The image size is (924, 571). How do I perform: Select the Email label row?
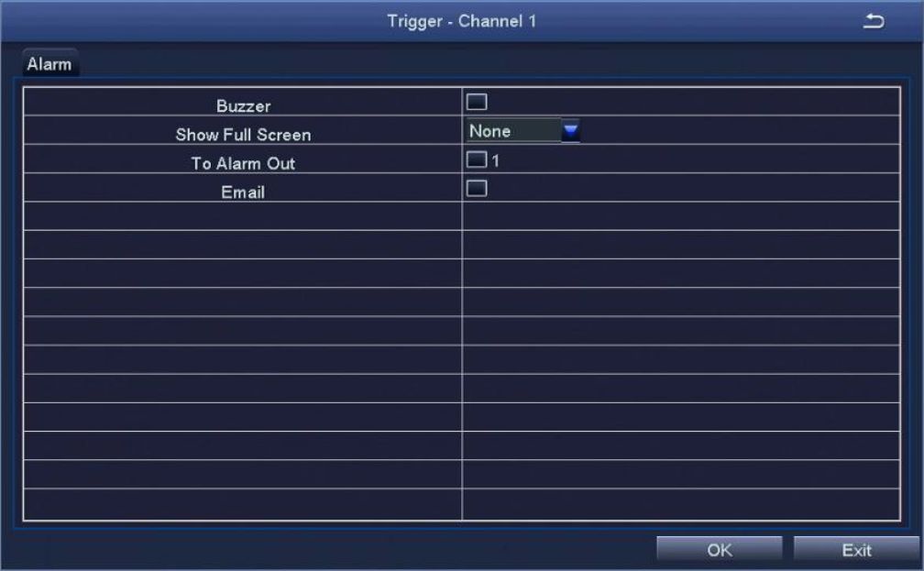point(243,188)
